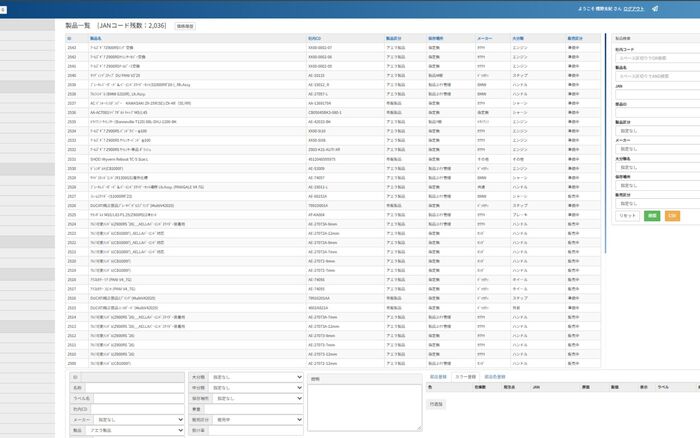Click the sidebar toggle icon at top-left
The image size is (700, 438).
click(3, 9)
